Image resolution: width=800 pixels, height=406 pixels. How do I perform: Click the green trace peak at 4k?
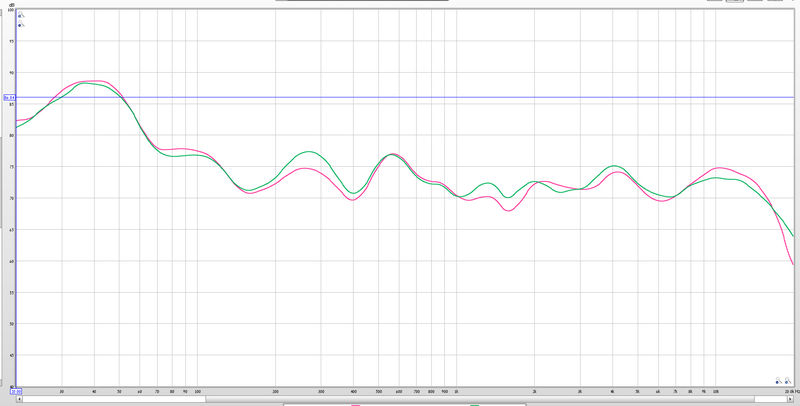click(615, 166)
